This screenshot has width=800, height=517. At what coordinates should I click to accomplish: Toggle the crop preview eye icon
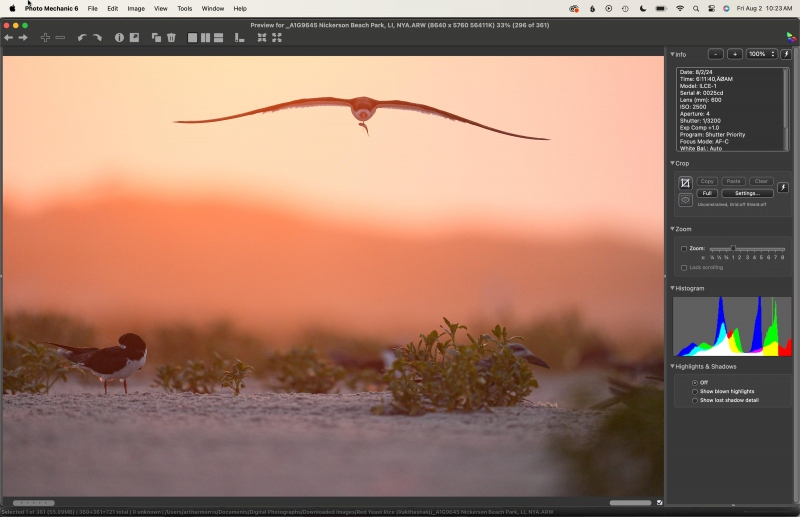tap(685, 200)
